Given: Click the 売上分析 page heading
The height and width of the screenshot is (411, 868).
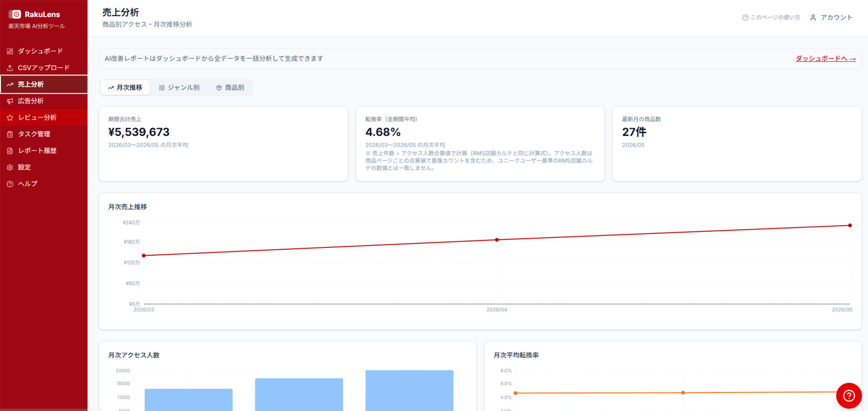Looking at the screenshot, I should [121, 12].
